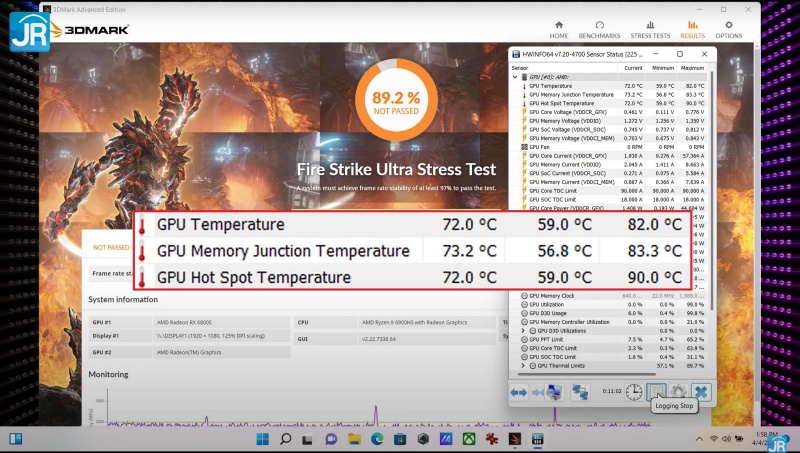
Task: Select GPU Memory Voltage (VDDIO) row
Action: pyautogui.click(x=608, y=121)
